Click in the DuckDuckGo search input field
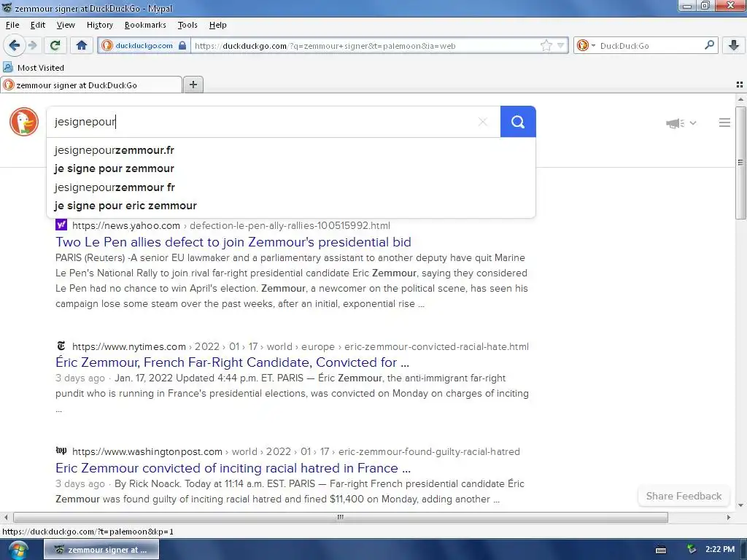747x560 pixels. [262, 122]
